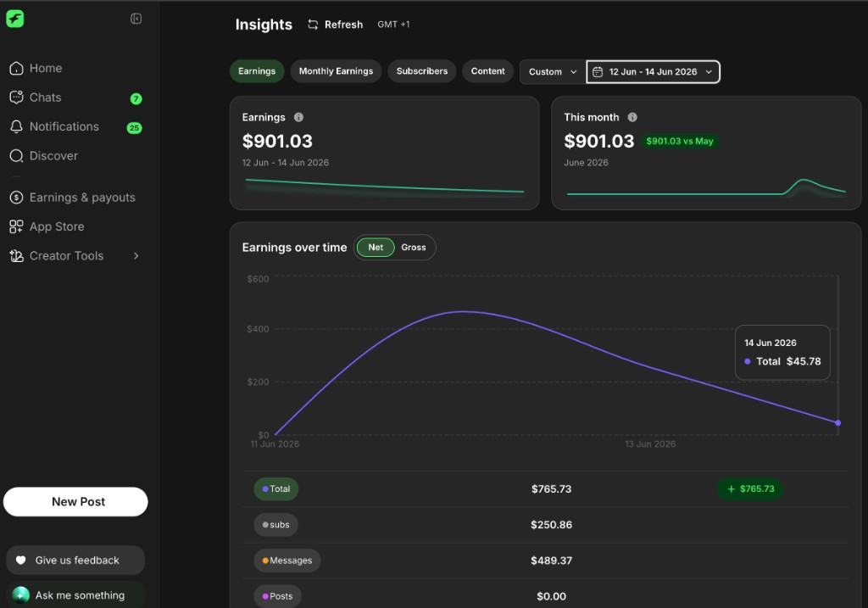Click the App Store grid icon
This screenshot has height=608, width=868.
[17, 226]
